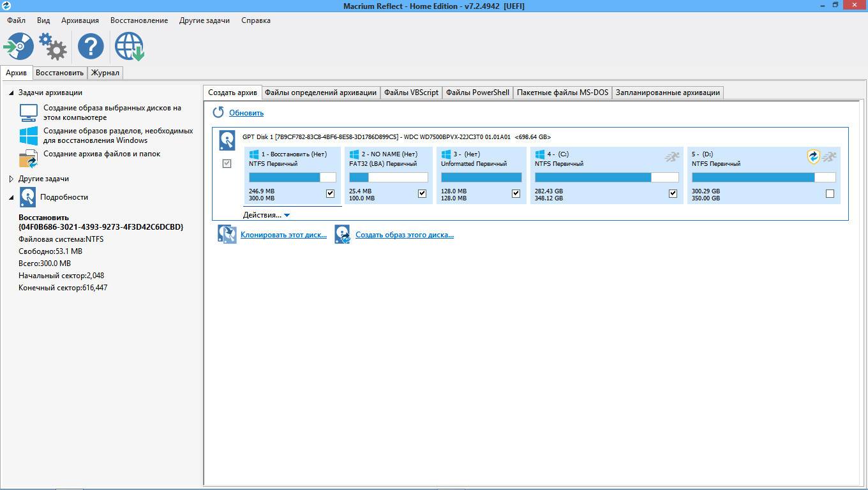Click the runner icon on partition 4 (C:)

pyautogui.click(x=671, y=156)
